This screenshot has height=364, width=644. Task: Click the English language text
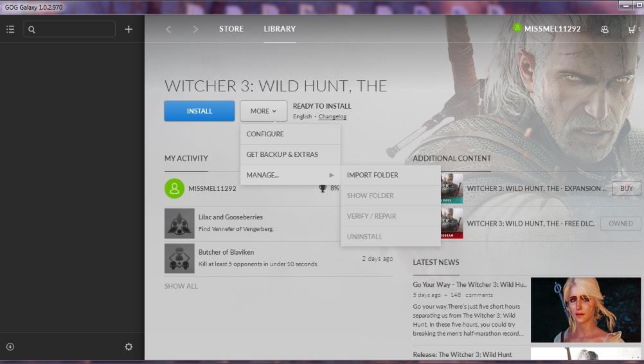[302, 116]
